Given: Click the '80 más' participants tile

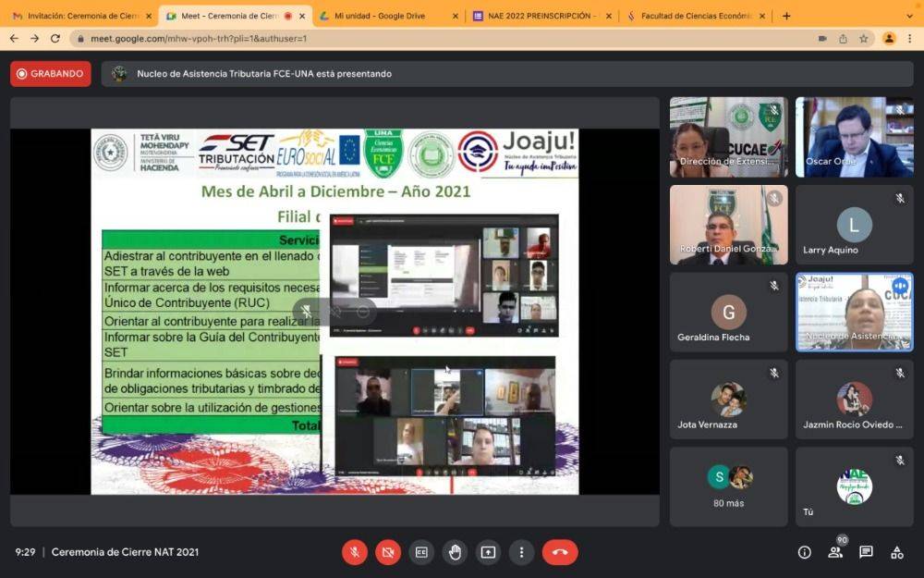Looking at the screenshot, I should [x=729, y=486].
